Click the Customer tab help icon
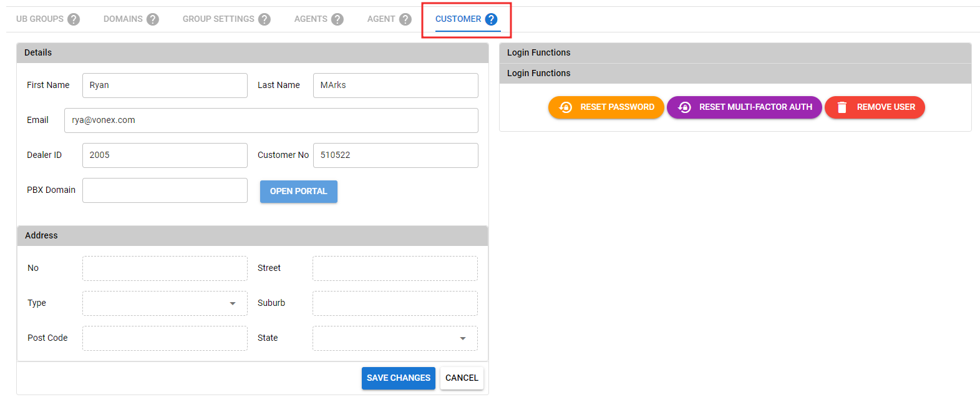 pyautogui.click(x=492, y=19)
